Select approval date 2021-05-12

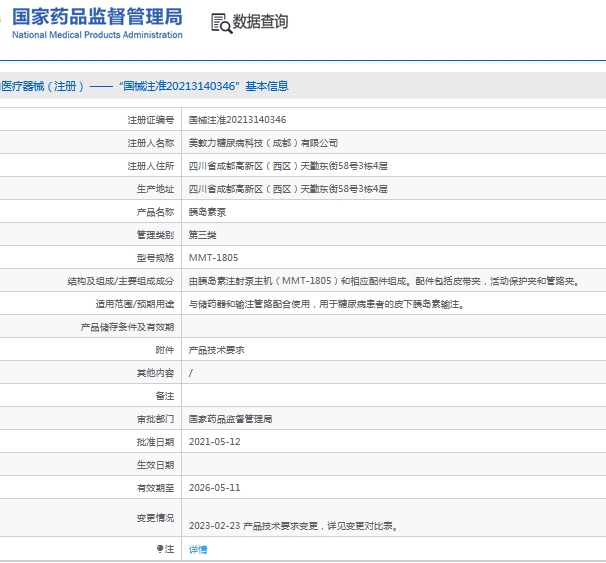pos(214,442)
